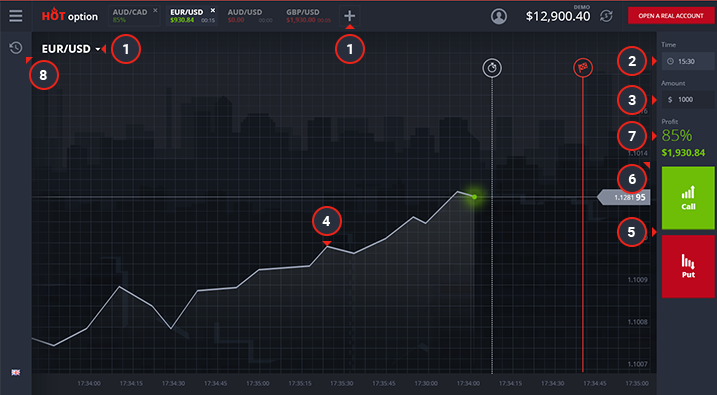
Task: Open the GBP/USD tab
Action: pos(308,16)
